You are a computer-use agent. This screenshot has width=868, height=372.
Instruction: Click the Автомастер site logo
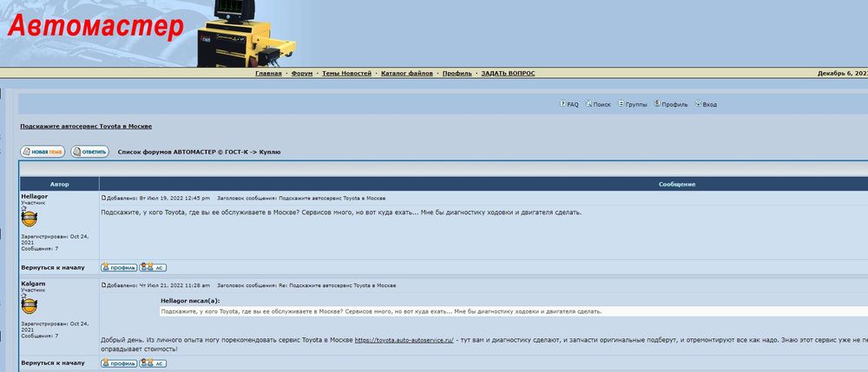(95, 27)
